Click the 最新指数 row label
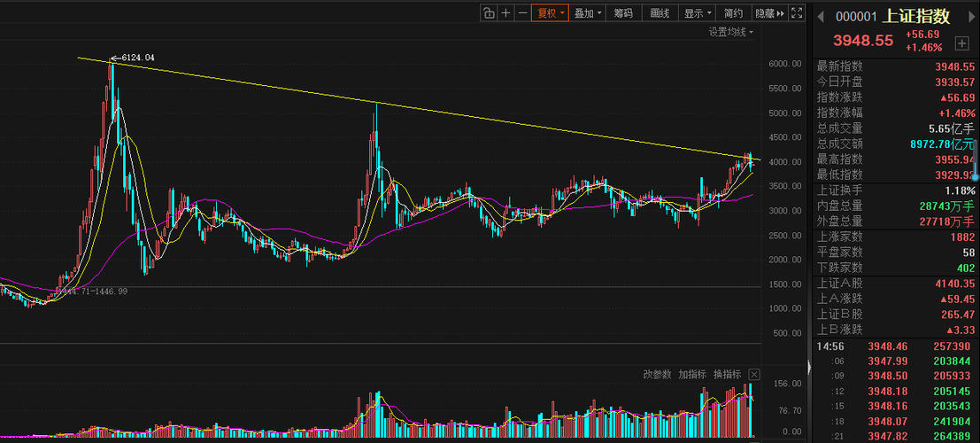 tap(840, 66)
